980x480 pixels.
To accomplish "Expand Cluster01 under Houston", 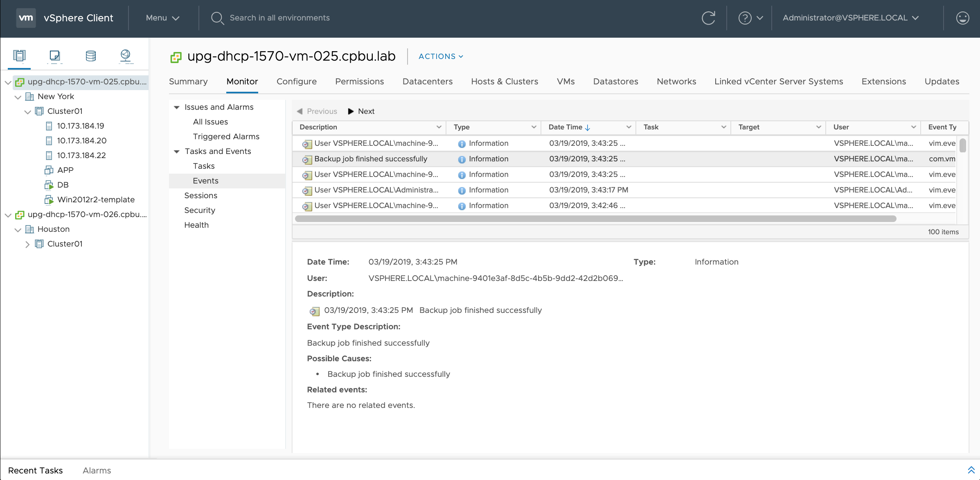I will [27, 245].
